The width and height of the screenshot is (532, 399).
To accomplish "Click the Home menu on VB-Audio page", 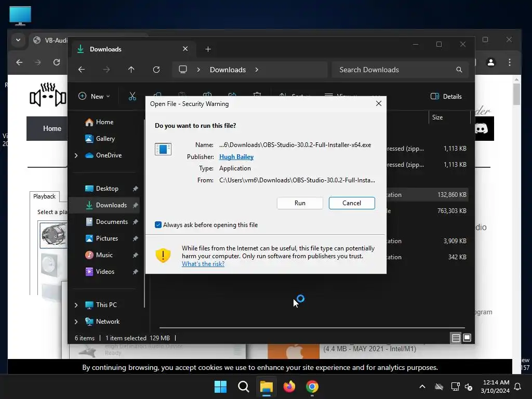I will 52,129.
